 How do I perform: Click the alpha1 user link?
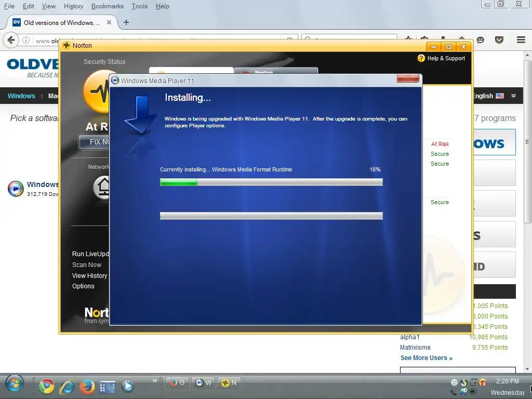tap(410, 337)
